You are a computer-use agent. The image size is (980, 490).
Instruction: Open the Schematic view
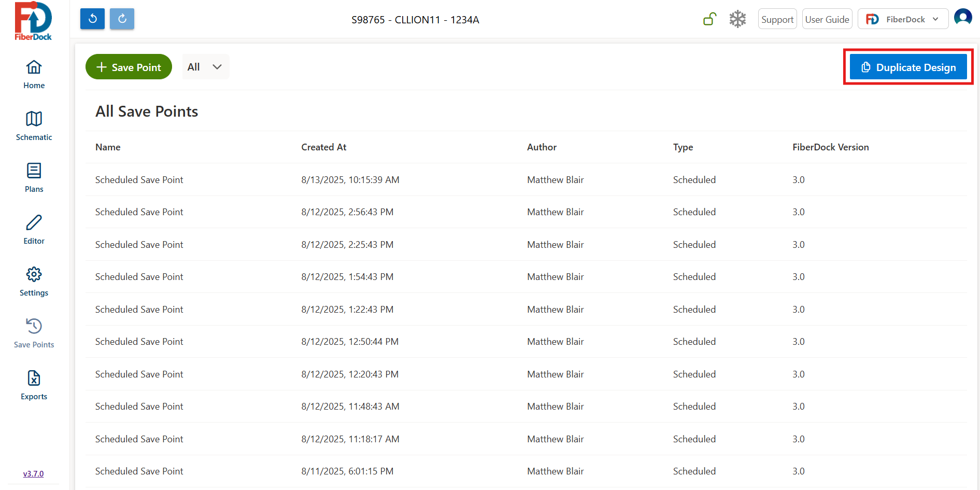click(34, 126)
